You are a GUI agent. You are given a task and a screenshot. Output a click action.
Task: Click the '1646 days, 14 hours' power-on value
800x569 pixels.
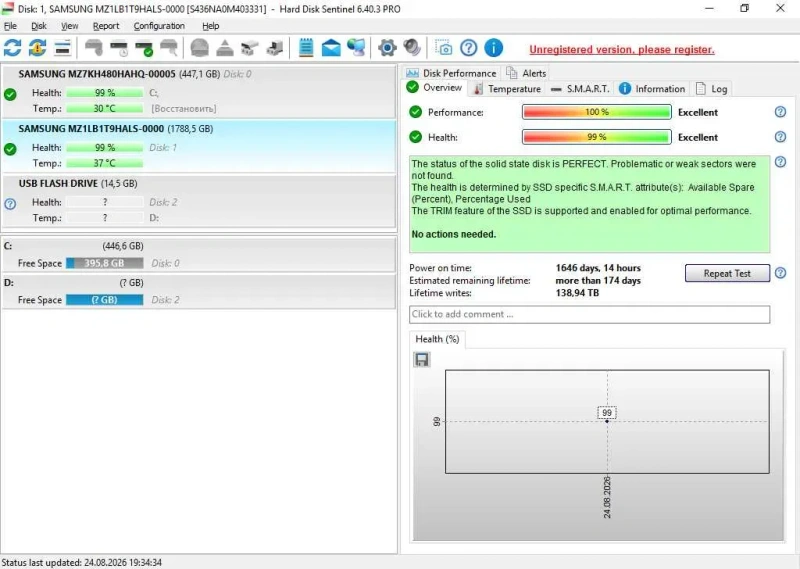598,268
